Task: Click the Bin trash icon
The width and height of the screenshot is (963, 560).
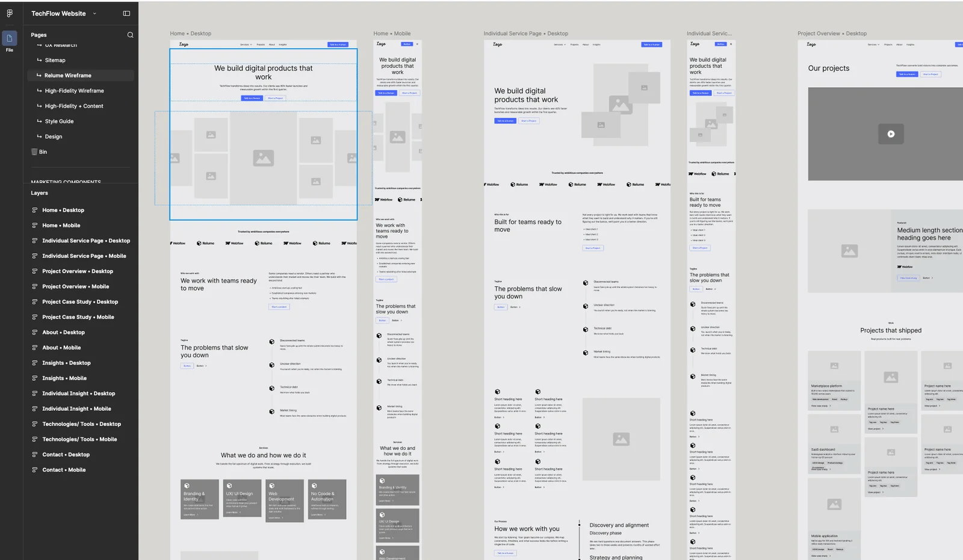Action: 34,152
